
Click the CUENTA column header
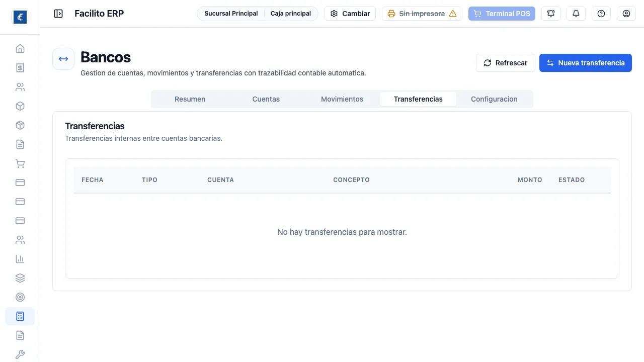coord(220,179)
